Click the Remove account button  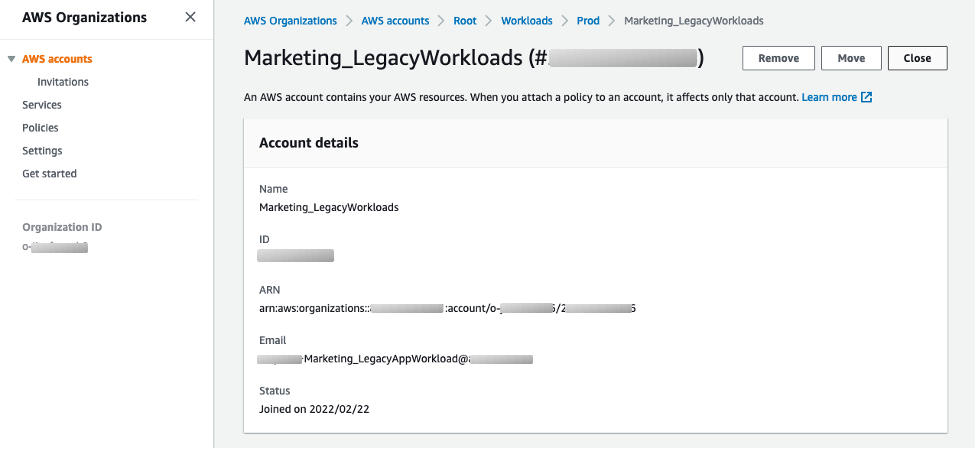coord(779,58)
